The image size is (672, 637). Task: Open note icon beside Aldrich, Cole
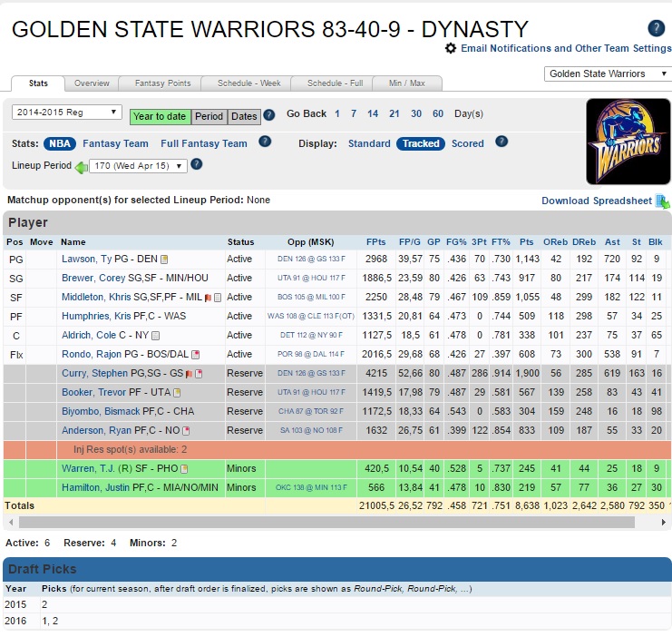click(156, 336)
